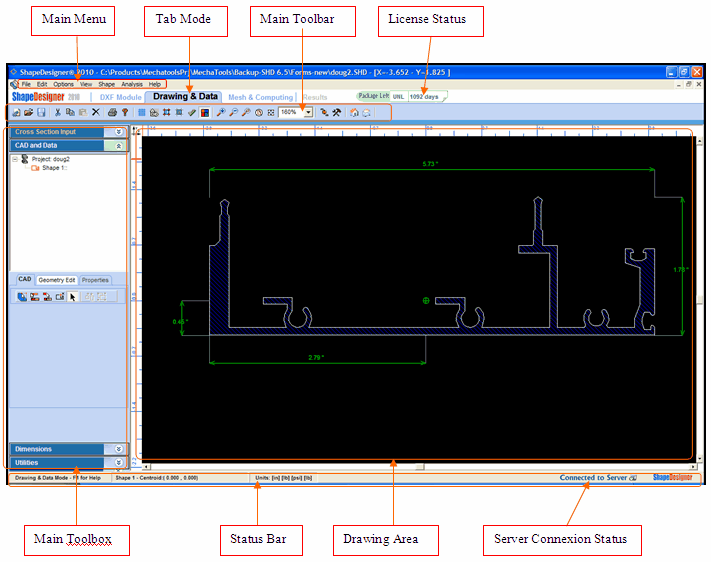Viewport: 711px width, 562px height.
Task: Click the orange help pin icon
Action: [x=125, y=112]
